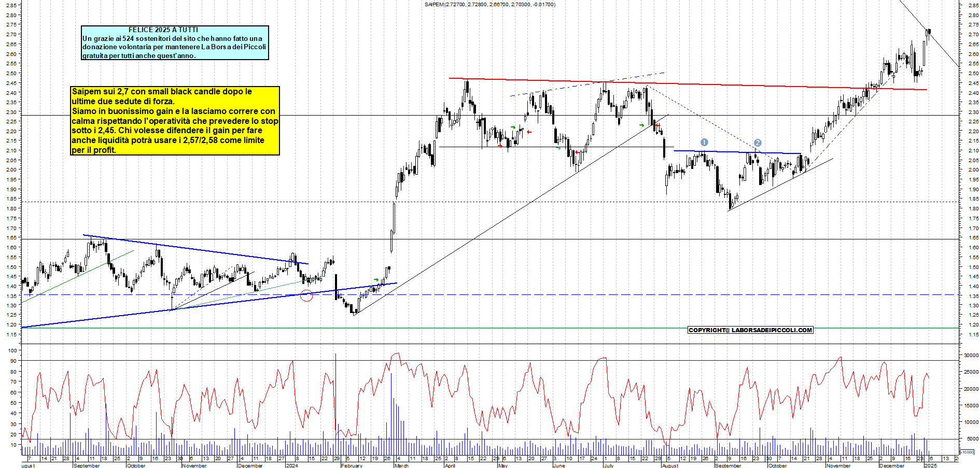Screen dimensions: 980x468
Task: Click the 30000 volume scale label
Action: pyautogui.click(x=971, y=356)
